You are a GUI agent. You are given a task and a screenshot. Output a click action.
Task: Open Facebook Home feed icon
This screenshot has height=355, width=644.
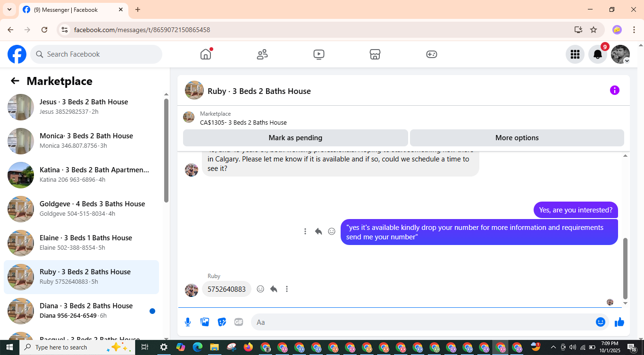coord(206,54)
